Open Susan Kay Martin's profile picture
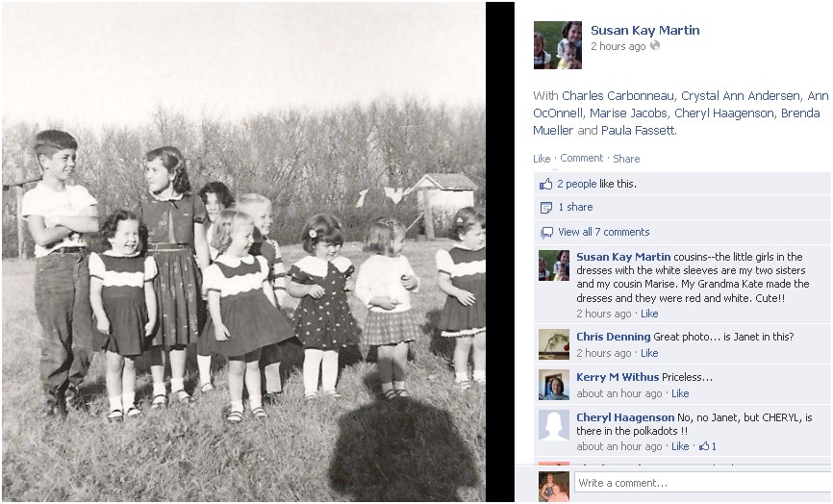Image resolution: width=833 pixels, height=504 pixels. coord(557,45)
